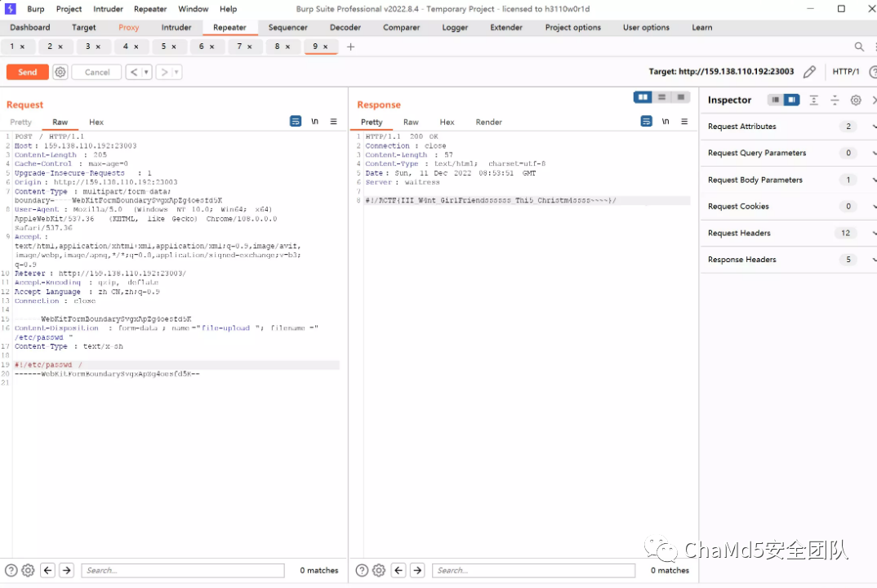Toggle request message word-wrap icon

coord(296,122)
